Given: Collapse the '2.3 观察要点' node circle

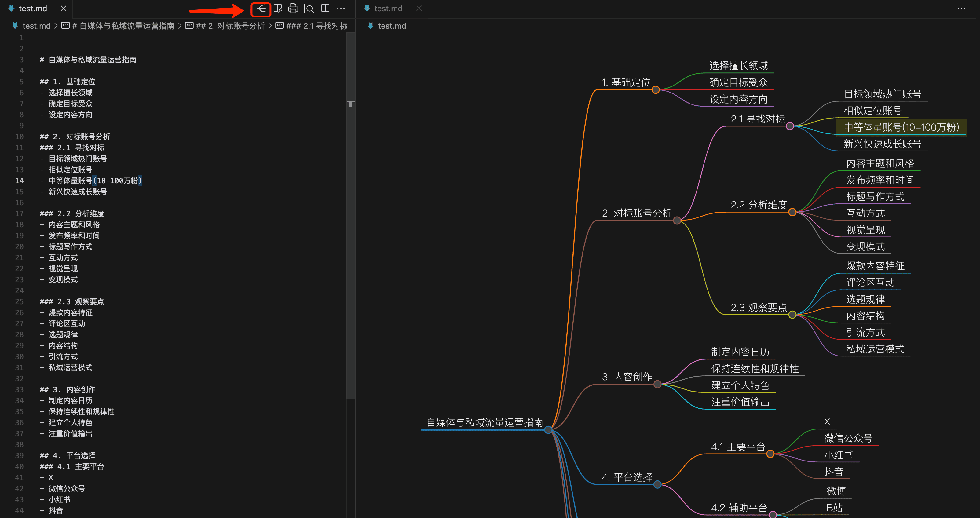Looking at the screenshot, I should click(x=792, y=315).
